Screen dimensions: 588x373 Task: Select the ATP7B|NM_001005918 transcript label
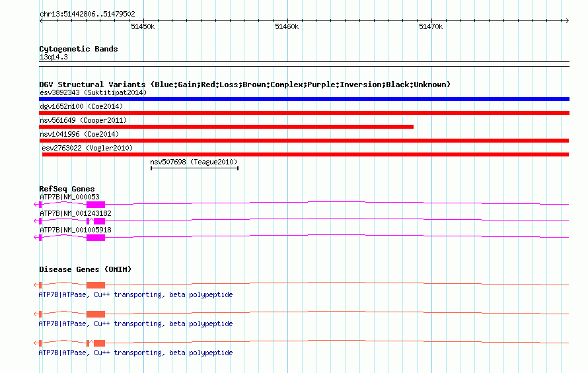click(75, 230)
